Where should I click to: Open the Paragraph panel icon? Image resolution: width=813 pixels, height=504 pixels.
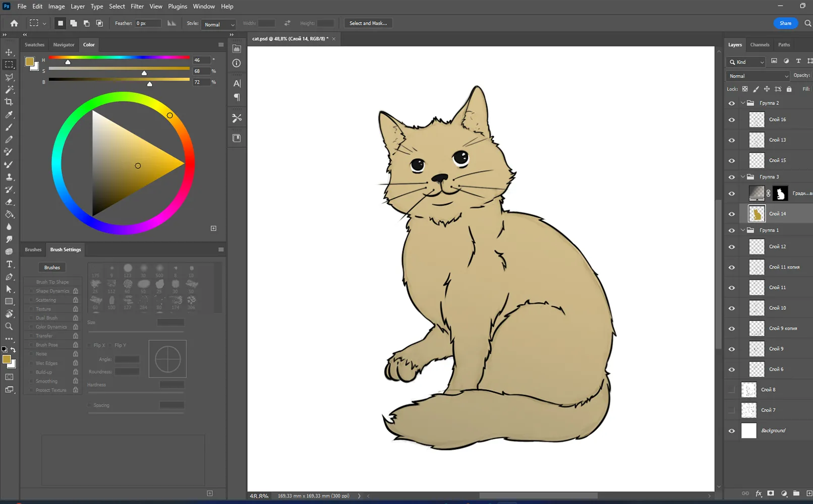click(237, 97)
